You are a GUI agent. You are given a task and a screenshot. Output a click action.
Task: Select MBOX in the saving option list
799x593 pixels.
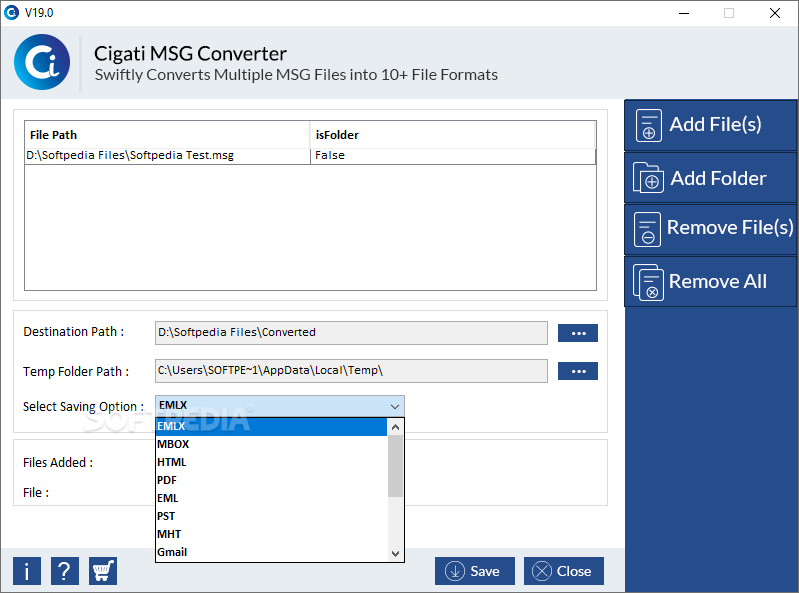271,444
